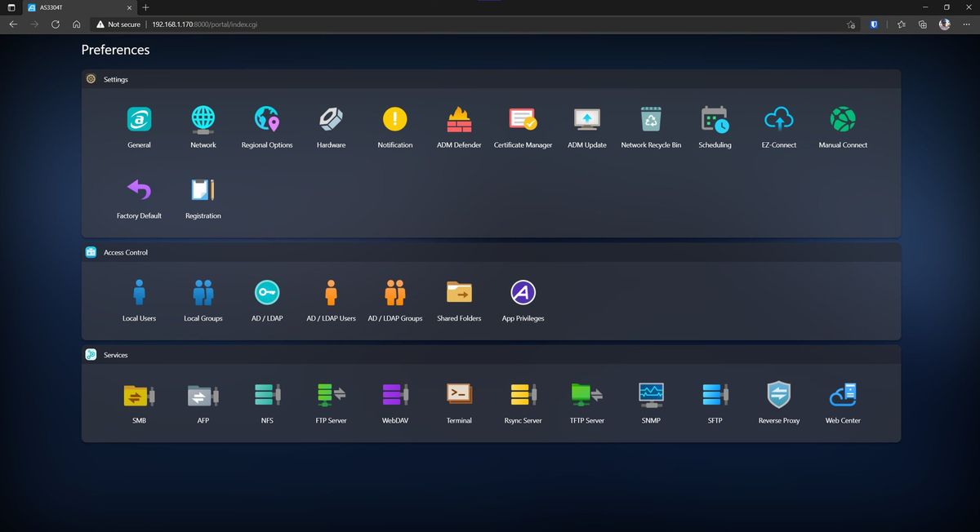The width and height of the screenshot is (980, 532).
Task: Open App Privileges icon
Action: coord(523,292)
